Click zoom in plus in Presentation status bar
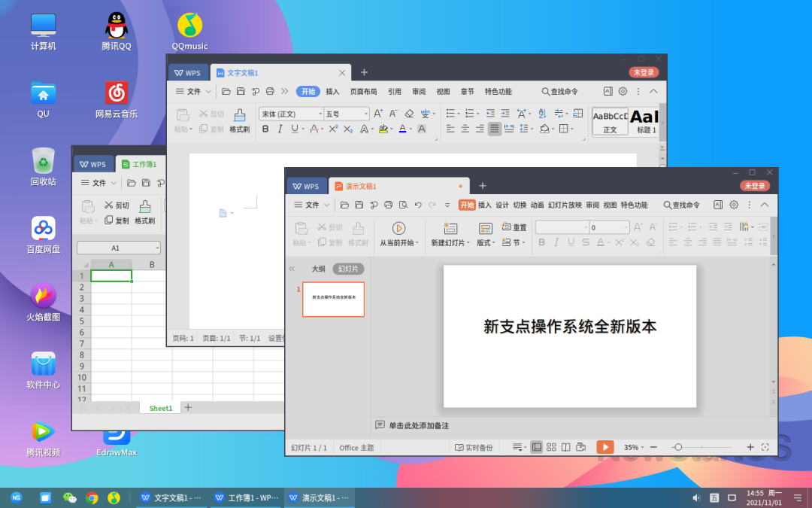This screenshot has width=812, height=508. click(x=750, y=447)
